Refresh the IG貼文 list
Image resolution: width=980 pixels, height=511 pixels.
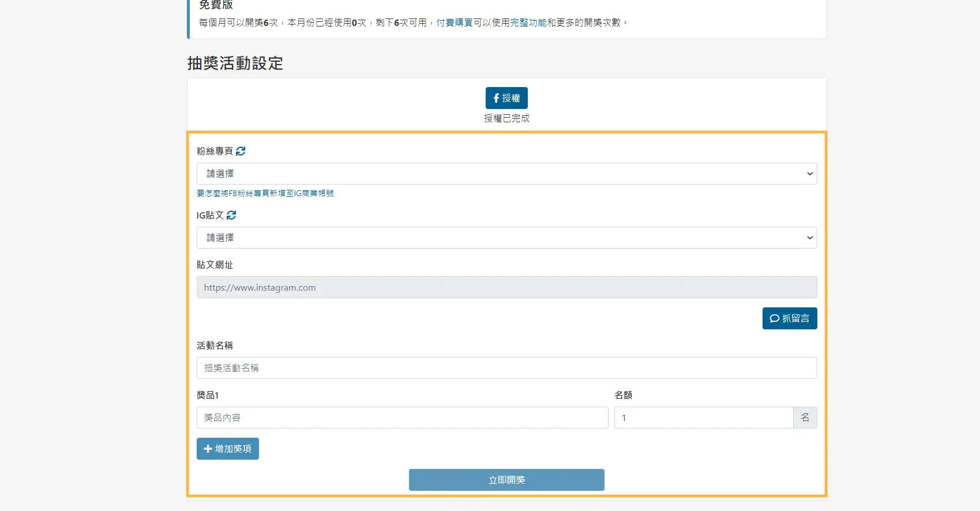coord(231,215)
